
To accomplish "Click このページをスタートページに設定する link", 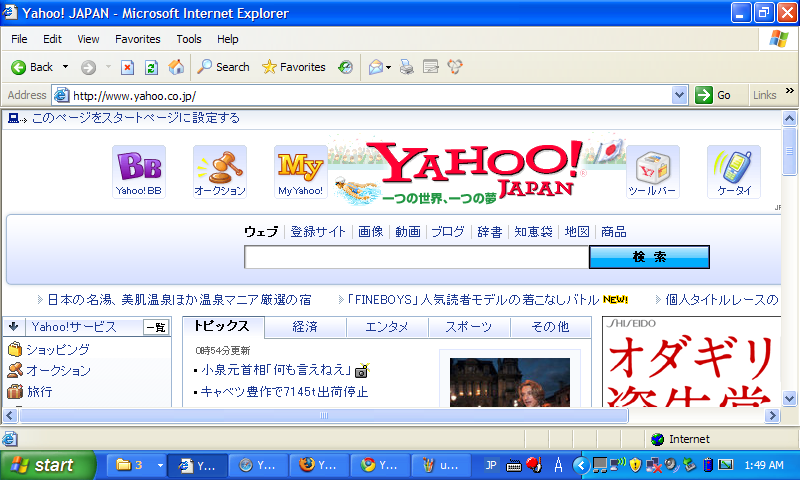I will pyautogui.click(x=136, y=118).
